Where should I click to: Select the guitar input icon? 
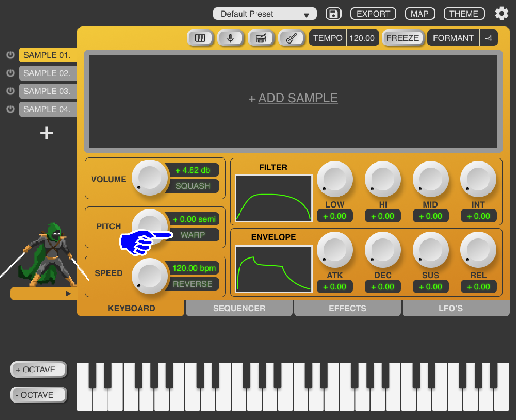(292, 38)
